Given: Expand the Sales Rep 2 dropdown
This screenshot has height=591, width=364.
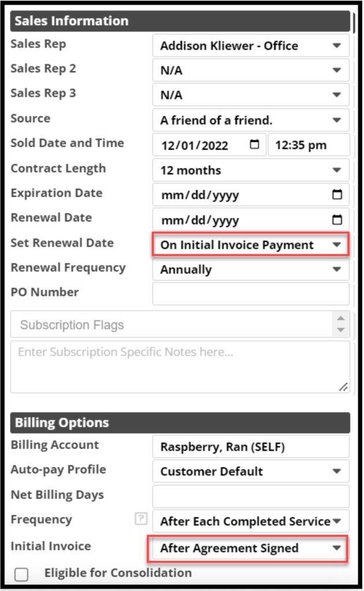Looking at the screenshot, I should 251,70.
